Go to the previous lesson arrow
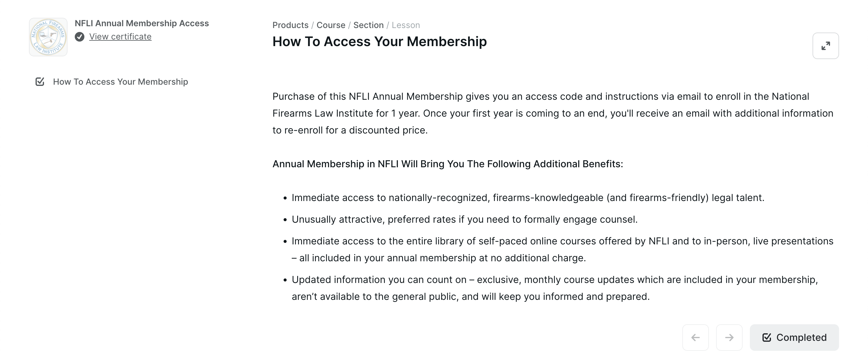 (695, 337)
